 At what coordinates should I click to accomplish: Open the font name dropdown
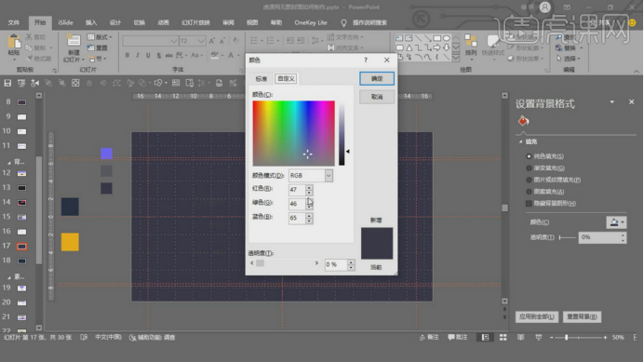pos(174,41)
